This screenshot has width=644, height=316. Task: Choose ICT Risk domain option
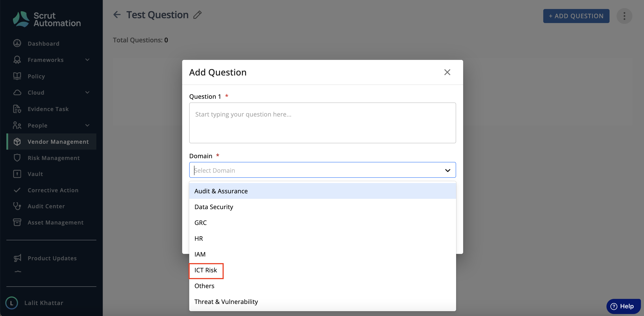[x=322, y=270]
